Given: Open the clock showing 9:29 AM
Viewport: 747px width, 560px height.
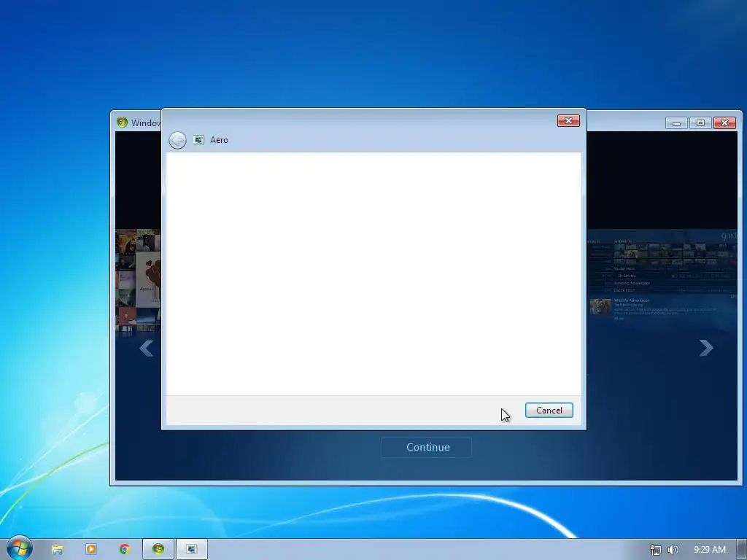Looking at the screenshot, I should coord(709,550).
